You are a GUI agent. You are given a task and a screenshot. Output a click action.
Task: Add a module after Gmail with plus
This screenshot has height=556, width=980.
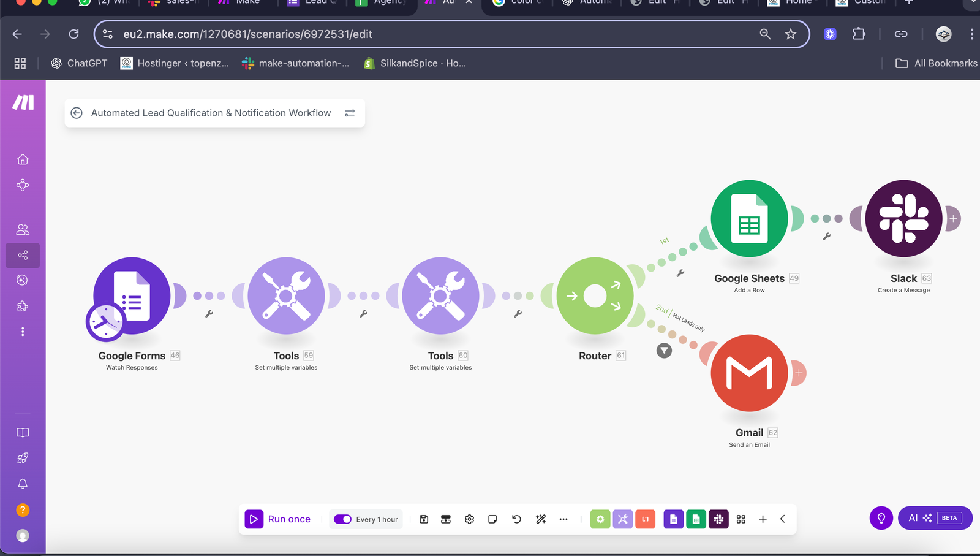pos(799,373)
